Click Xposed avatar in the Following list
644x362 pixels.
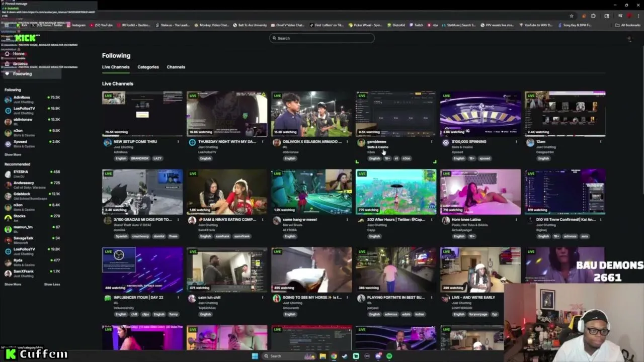click(x=8, y=143)
